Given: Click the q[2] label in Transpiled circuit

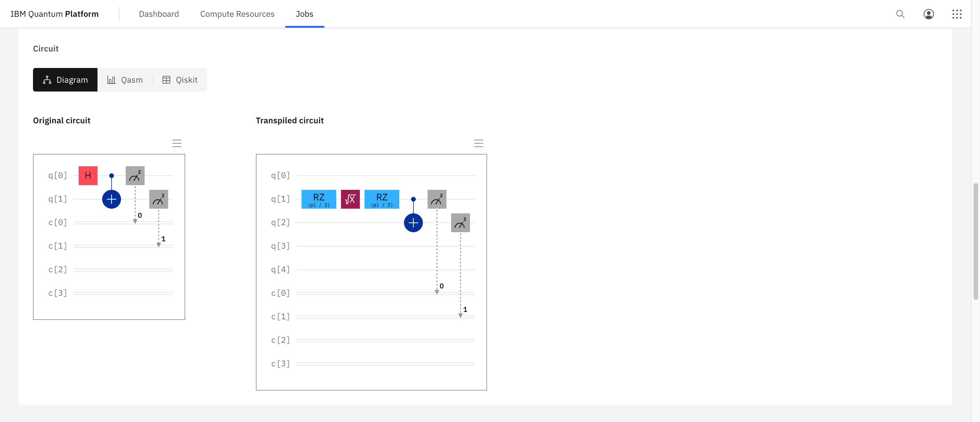Looking at the screenshot, I should point(280,223).
